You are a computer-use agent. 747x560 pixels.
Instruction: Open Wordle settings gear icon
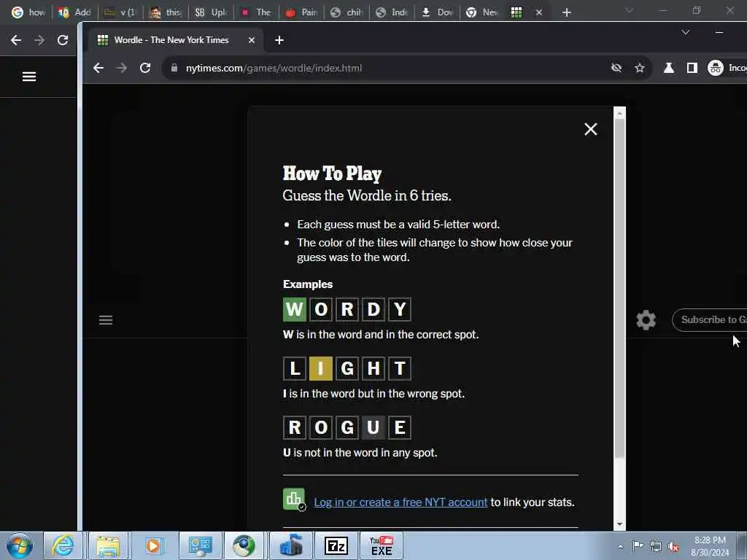(646, 320)
